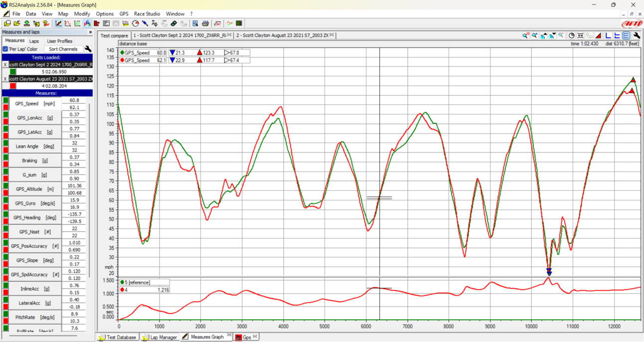Viewport: 644px width, 342px height.
Task: Click the histogram red bars toolbar icon
Action: coord(97,23)
